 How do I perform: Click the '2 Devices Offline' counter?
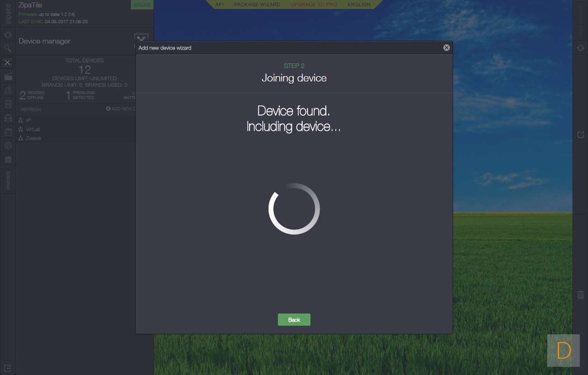32,95
